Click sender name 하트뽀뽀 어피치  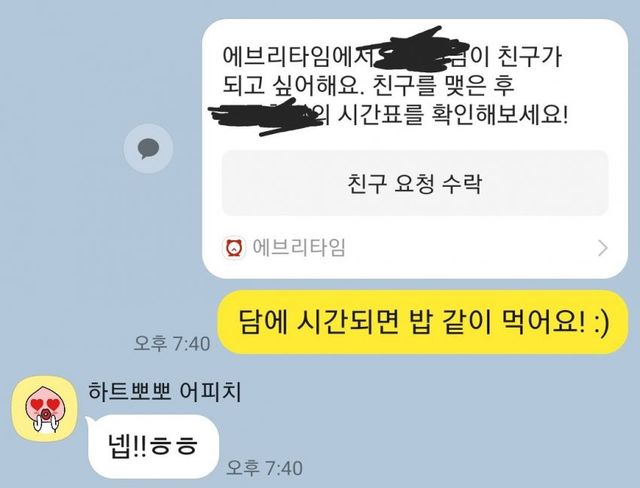(164, 391)
